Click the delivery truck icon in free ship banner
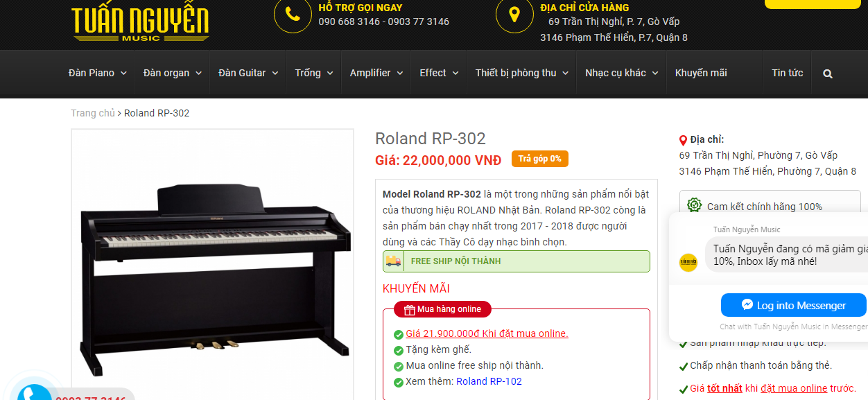Screen dimensions: 868x400 (394, 261)
